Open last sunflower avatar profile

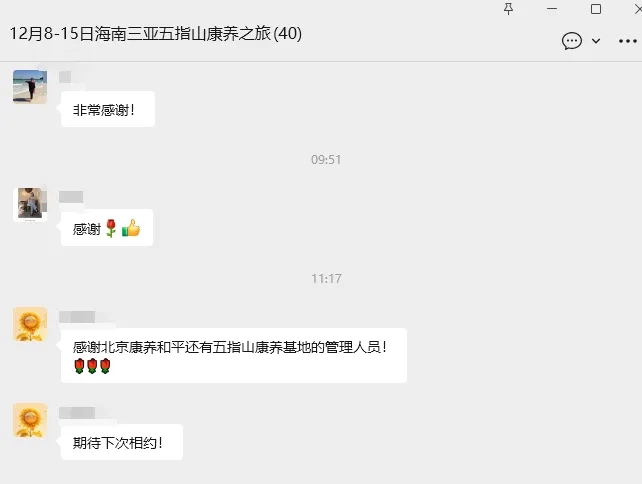[30, 420]
